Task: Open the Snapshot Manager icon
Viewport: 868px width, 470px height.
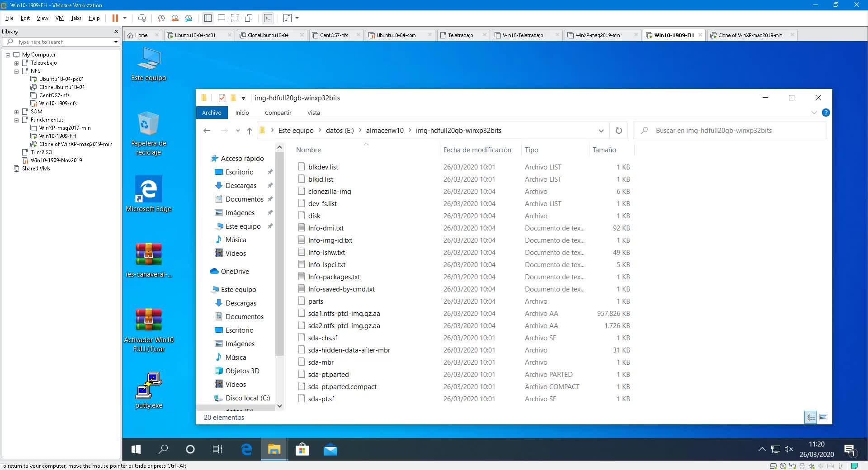Action: point(189,18)
